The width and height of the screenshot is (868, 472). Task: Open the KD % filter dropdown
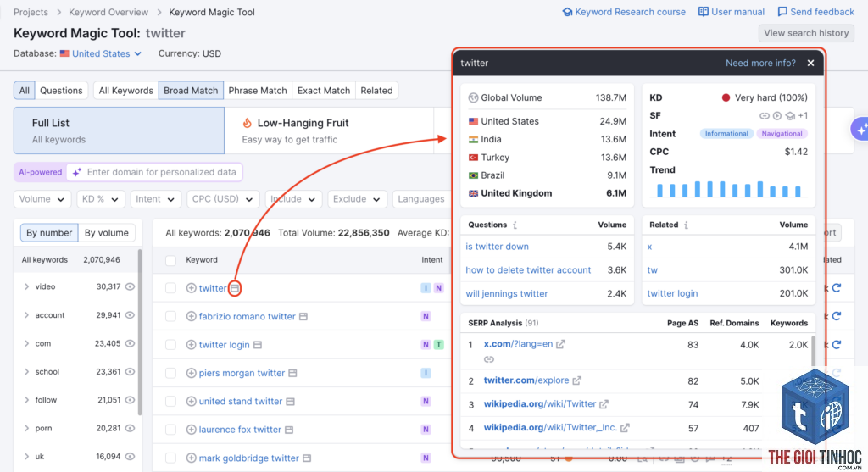click(x=100, y=199)
